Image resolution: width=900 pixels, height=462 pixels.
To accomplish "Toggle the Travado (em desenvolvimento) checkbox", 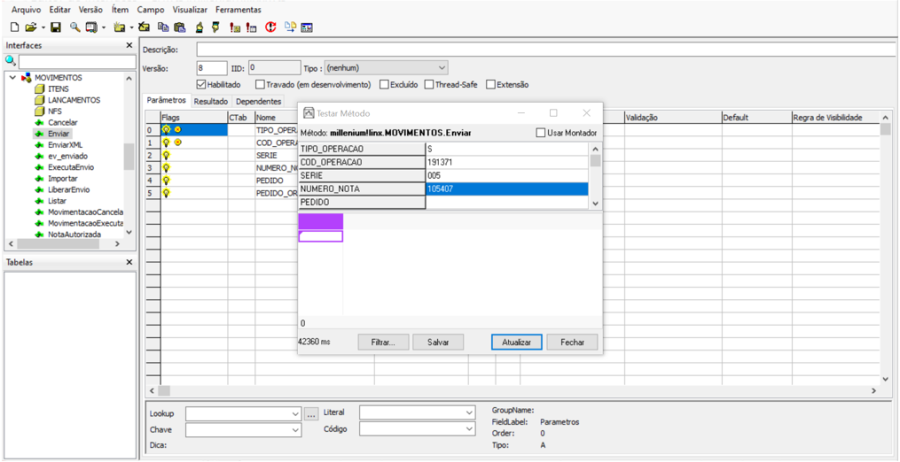I will pos(259,85).
